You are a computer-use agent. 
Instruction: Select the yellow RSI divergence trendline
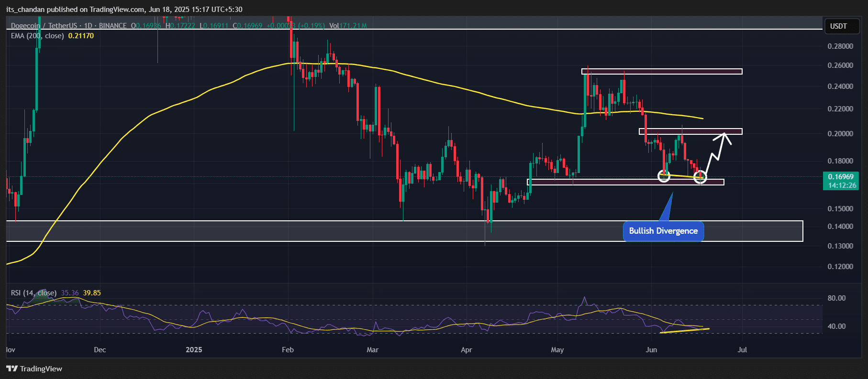point(684,330)
